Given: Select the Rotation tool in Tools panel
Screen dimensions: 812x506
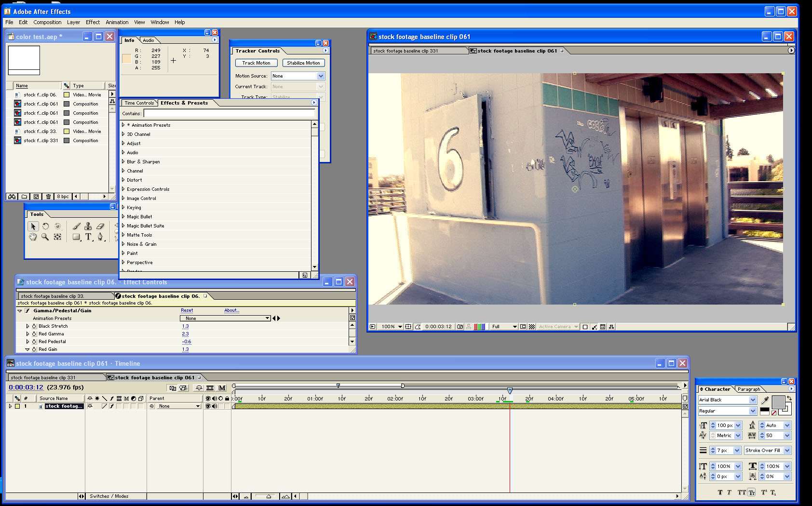Looking at the screenshot, I should [45, 226].
